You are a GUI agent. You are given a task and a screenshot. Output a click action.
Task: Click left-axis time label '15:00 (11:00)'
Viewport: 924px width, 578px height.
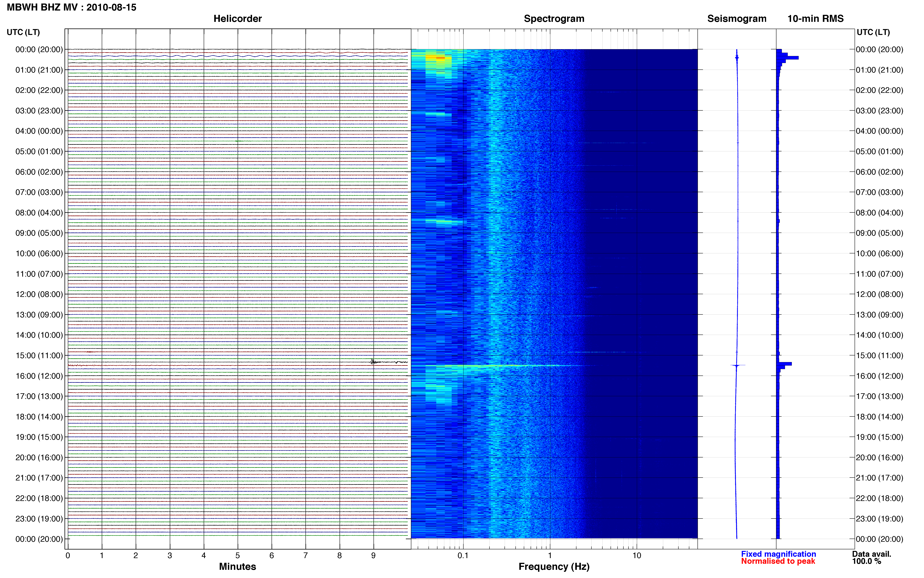click(39, 355)
